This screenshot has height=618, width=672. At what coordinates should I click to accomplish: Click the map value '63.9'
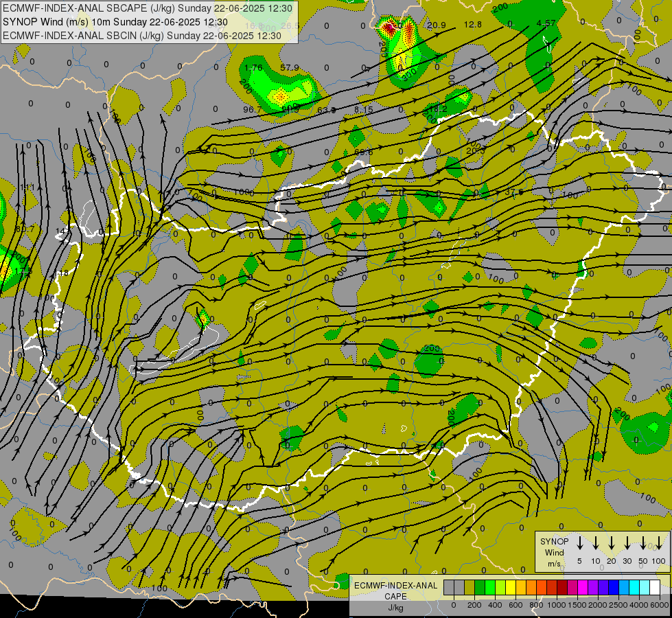(x=326, y=111)
